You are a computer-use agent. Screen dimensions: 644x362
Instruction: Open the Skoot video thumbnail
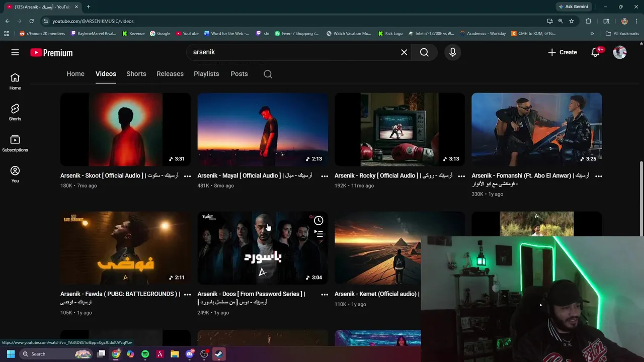click(125, 129)
